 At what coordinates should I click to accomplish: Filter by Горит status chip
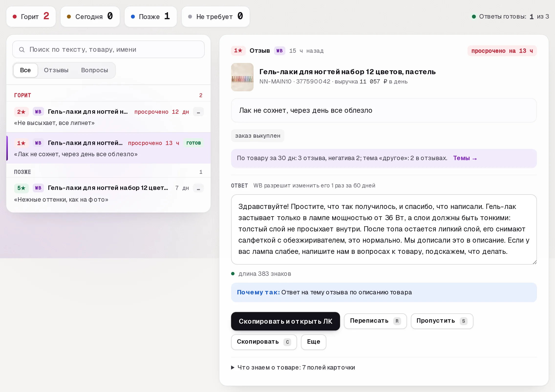click(x=31, y=17)
